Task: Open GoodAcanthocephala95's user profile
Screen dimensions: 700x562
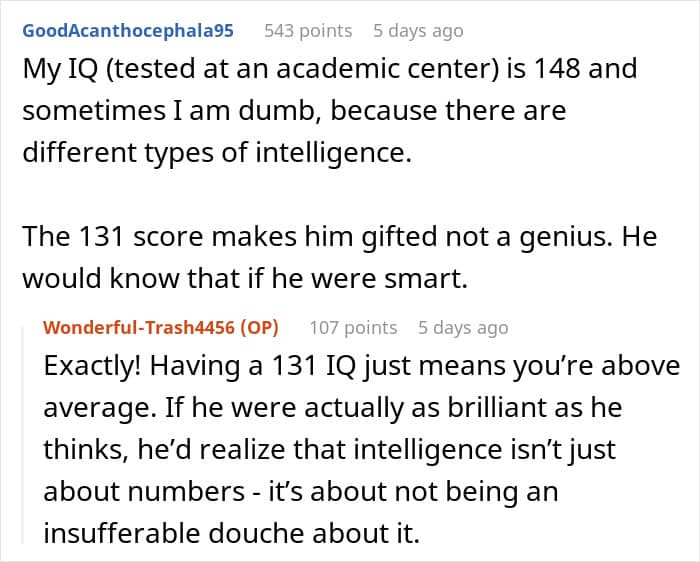Action: pos(128,30)
